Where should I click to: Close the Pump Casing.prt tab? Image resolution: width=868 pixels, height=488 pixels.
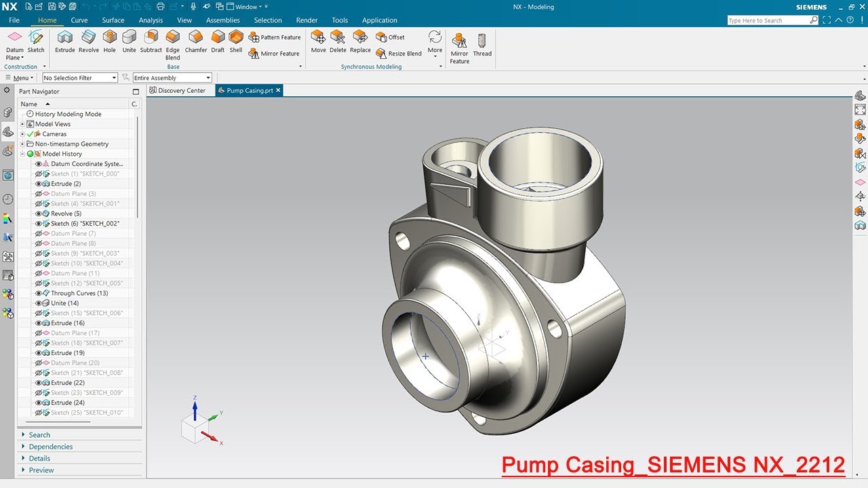[x=278, y=90]
